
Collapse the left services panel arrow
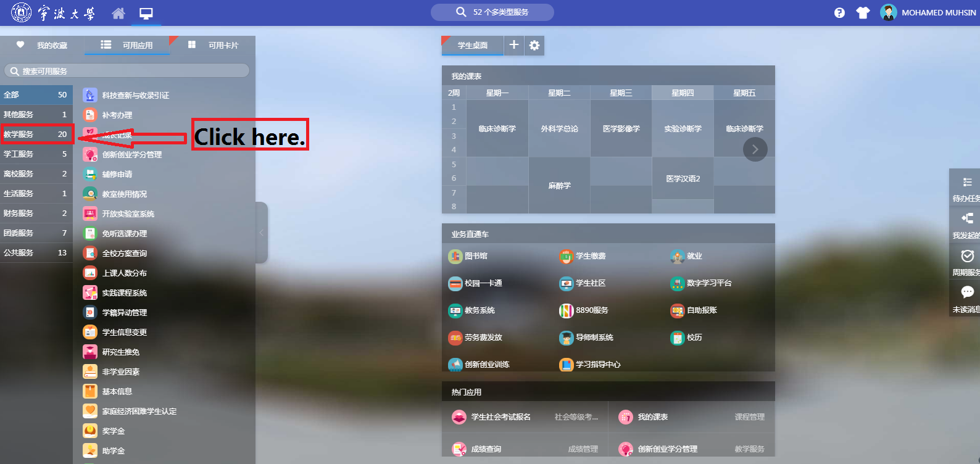click(262, 233)
